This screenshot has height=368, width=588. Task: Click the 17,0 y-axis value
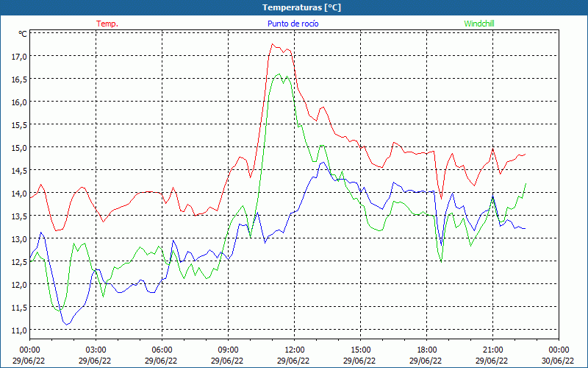pyautogui.click(x=19, y=57)
